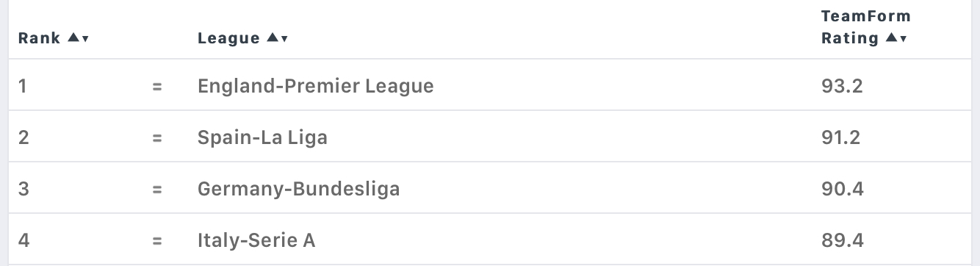Screen dimensions: 980x266
Task: Select the 93.2 rating cell
Action: click(842, 86)
